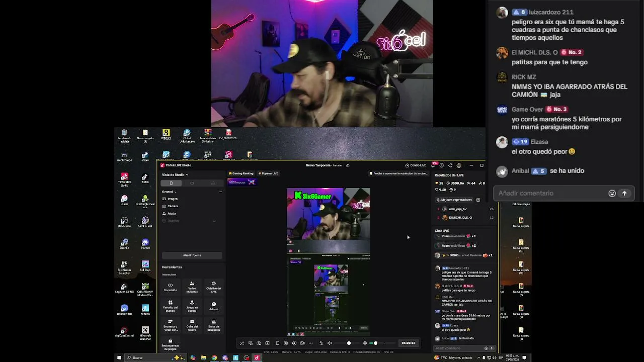Click the Añadir fuente button
The width and height of the screenshot is (644, 362).
(x=192, y=255)
